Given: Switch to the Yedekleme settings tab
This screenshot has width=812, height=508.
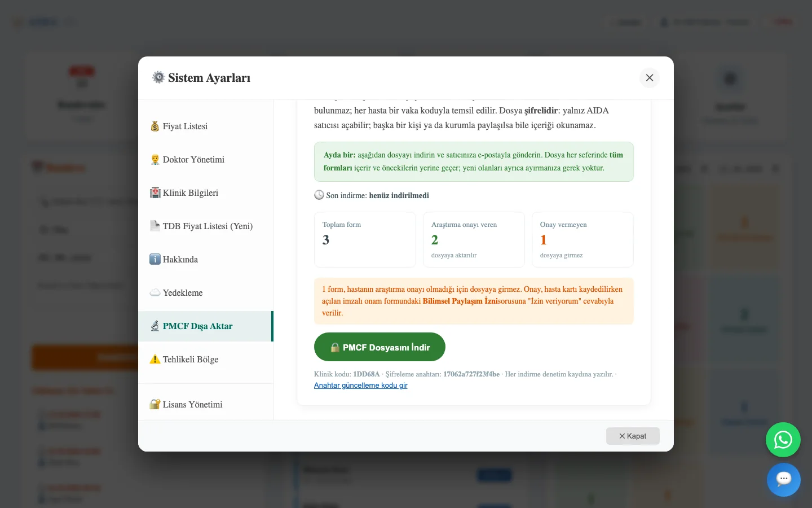Looking at the screenshot, I should coord(206,293).
